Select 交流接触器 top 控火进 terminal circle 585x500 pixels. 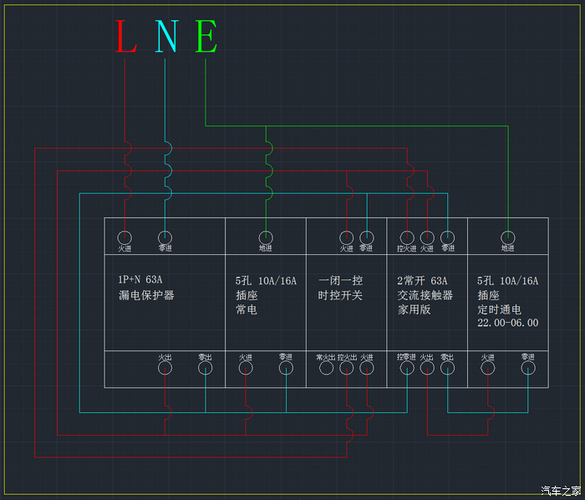click(407, 238)
